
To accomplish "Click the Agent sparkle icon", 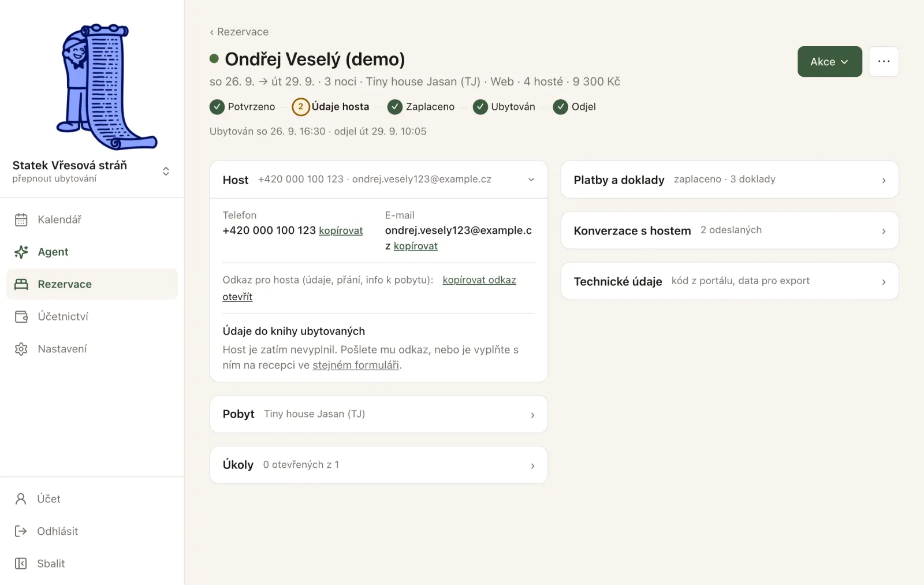I will 21,252.
